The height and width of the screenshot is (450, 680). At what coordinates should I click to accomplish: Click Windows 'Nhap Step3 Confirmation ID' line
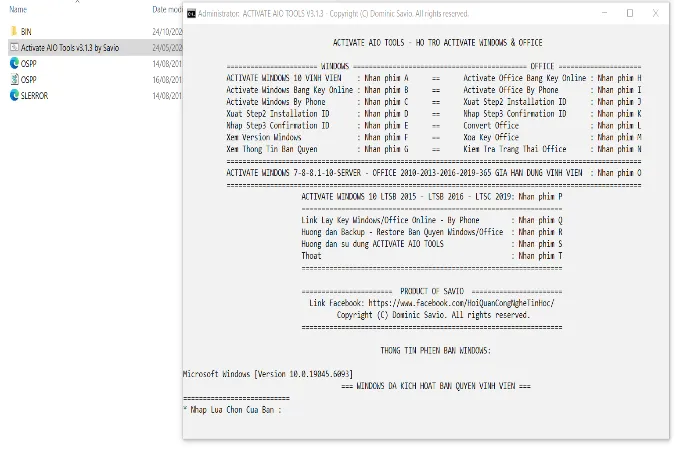[x=317, y=125]
